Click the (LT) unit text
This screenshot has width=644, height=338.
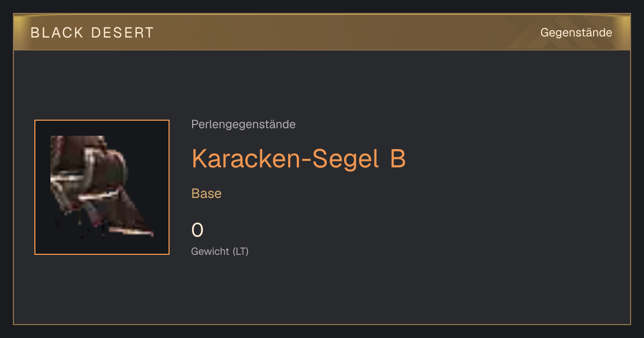pos(239,251)
